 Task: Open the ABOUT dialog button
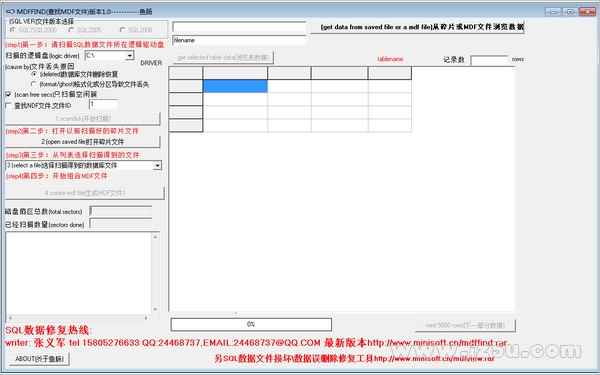pyautogui.click(x=39, y=359)
